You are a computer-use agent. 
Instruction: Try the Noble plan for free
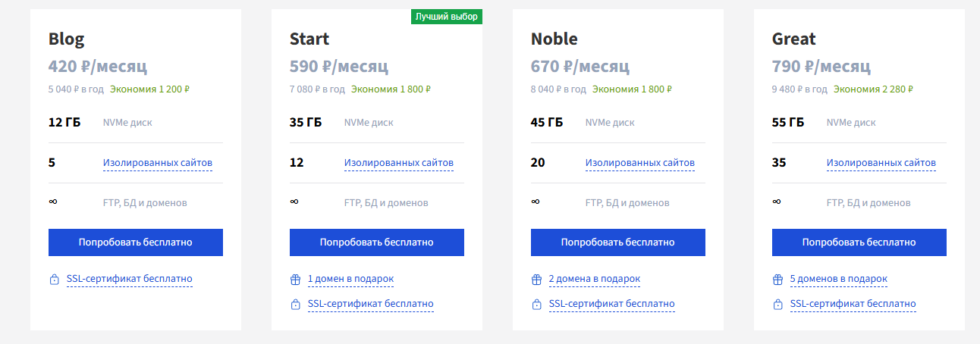[617, 242]
